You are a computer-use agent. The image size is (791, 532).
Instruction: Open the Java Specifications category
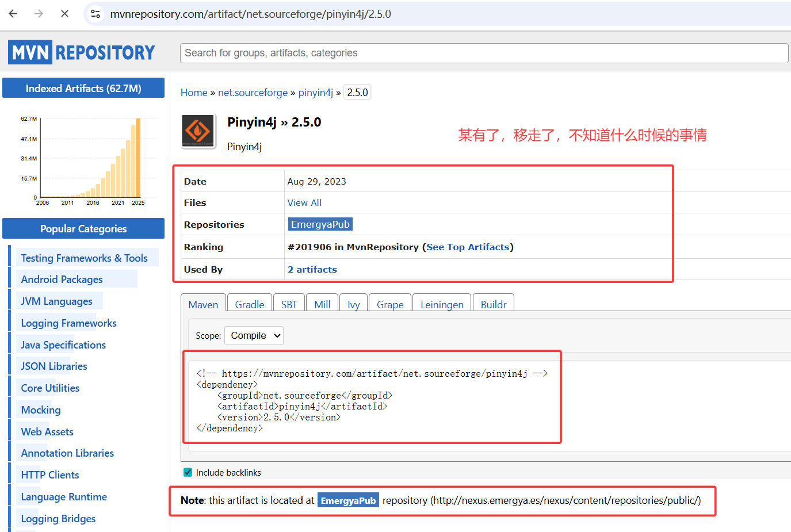click(63, 345)
